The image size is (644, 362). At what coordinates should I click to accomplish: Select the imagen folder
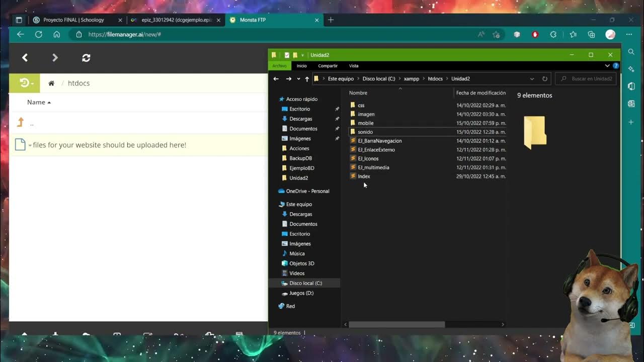coord(366,114)
